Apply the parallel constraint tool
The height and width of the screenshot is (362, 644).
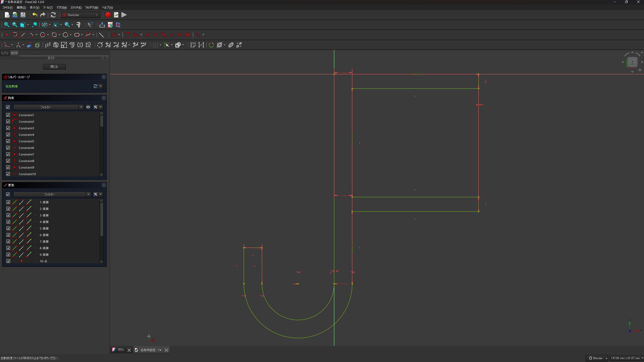click(x=147, y=35)
